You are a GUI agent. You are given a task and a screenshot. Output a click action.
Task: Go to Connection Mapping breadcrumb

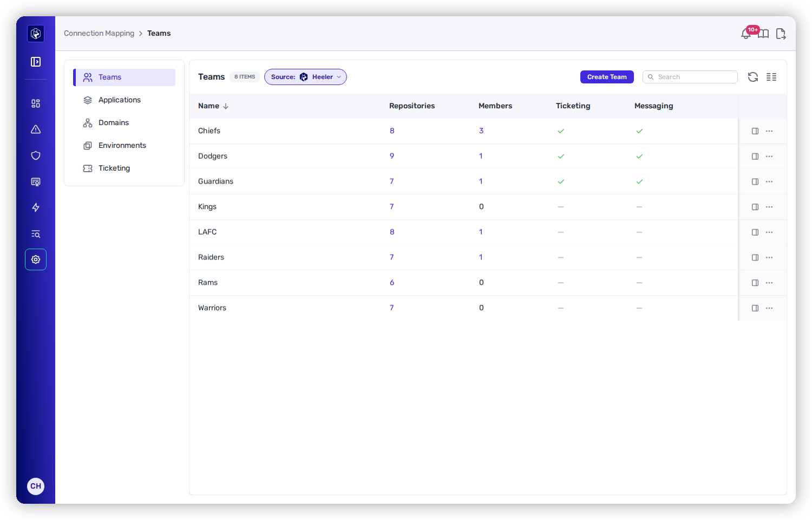[99, 34]
